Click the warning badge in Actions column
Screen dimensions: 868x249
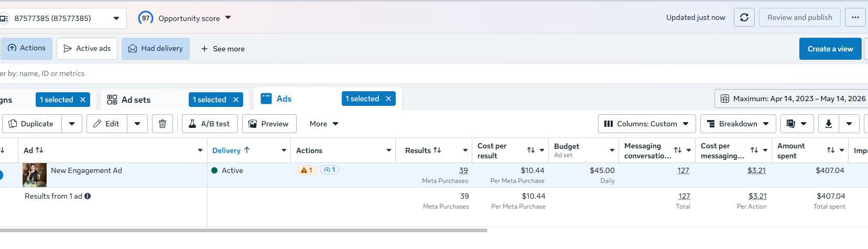pyautogui.click(x=307, y=170)
